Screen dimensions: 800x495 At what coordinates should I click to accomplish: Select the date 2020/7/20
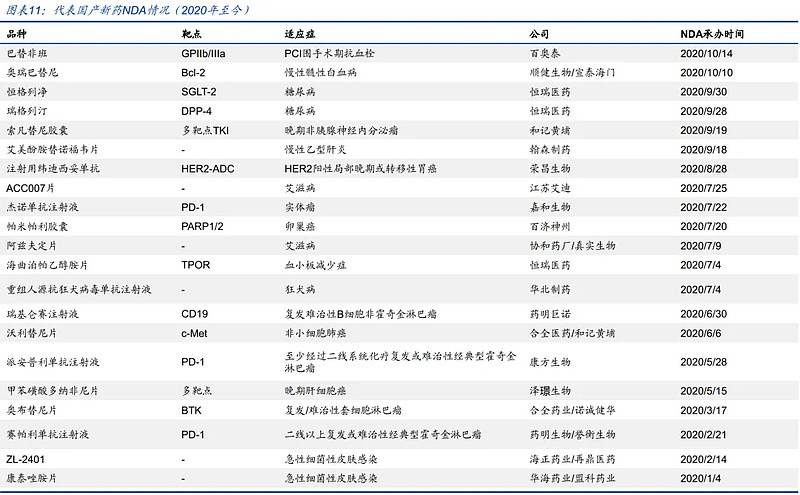click(704, 227)
